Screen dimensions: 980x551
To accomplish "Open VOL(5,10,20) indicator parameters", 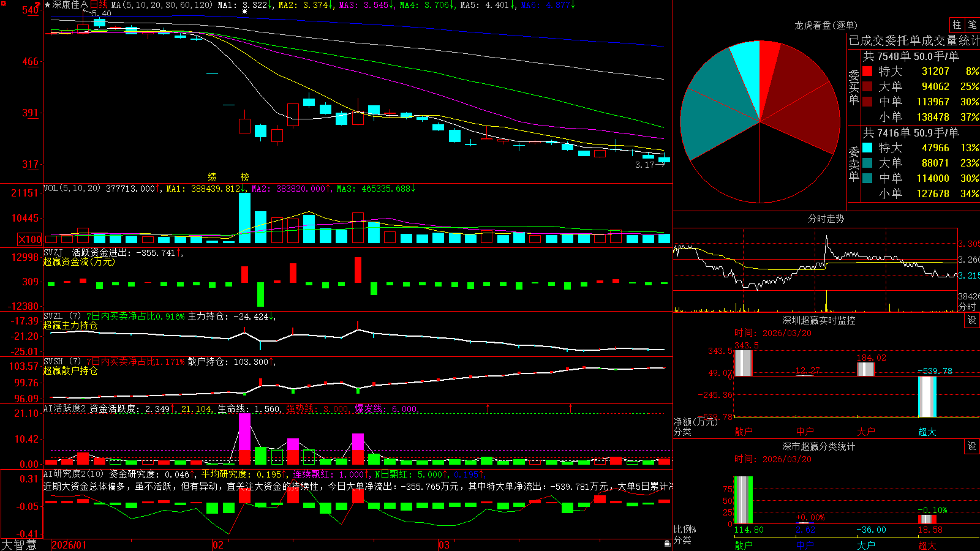I will pos(72,189).
